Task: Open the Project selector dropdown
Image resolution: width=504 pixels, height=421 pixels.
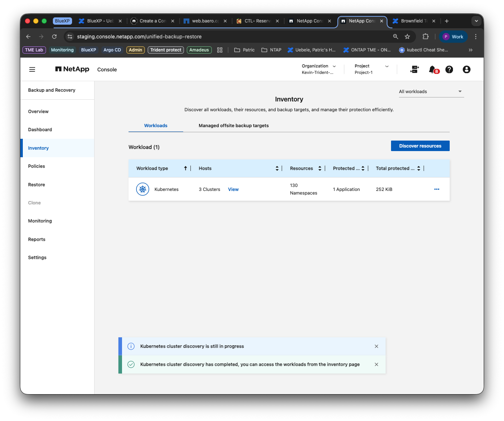Action: pyautogui.click(x=372, y=69)
